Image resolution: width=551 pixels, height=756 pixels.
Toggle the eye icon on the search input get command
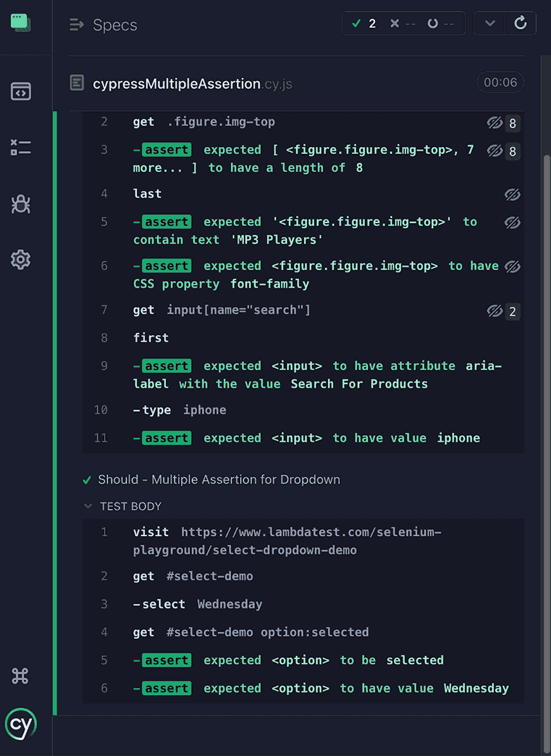[x=495, y=311]
